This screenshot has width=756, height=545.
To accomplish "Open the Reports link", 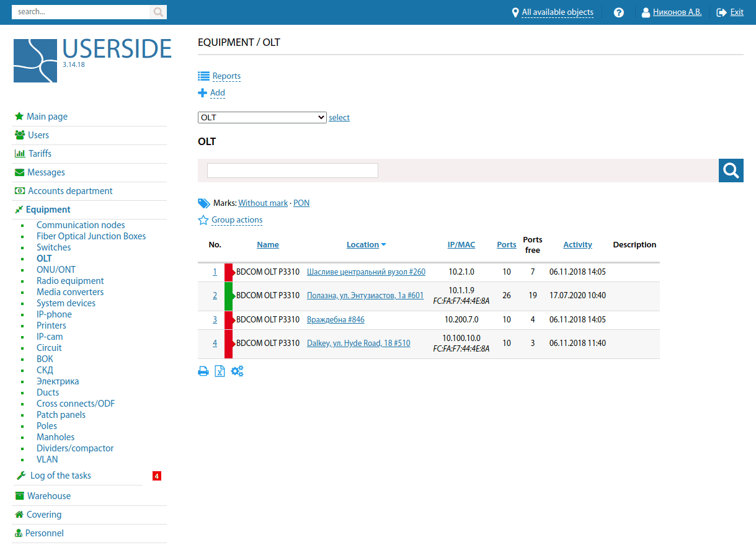I will [226, 76].
